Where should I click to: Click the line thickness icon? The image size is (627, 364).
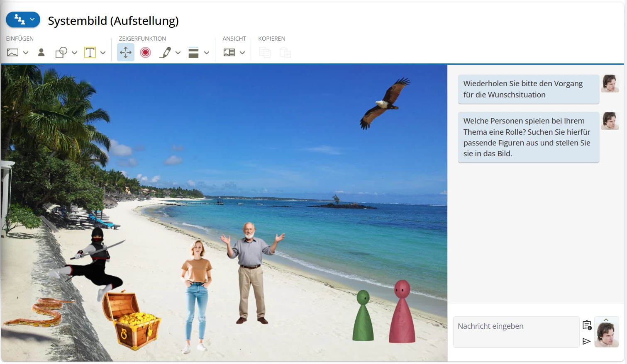click(193, 53)
